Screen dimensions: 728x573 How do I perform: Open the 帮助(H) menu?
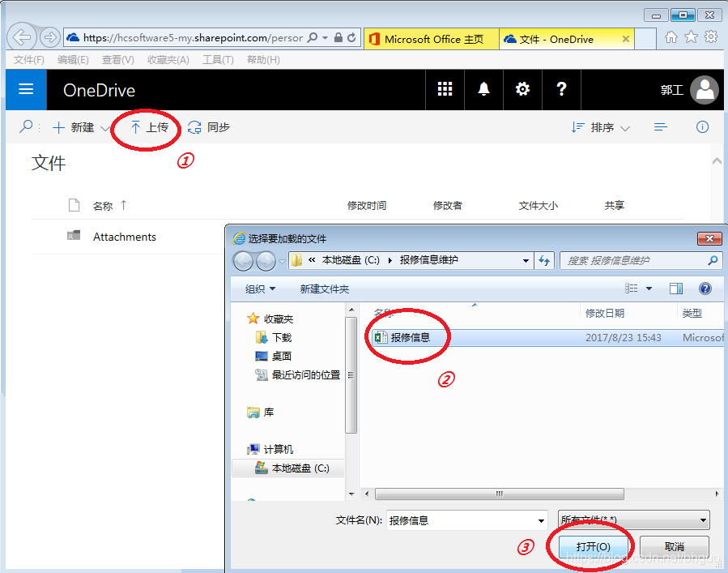(263, 59)
